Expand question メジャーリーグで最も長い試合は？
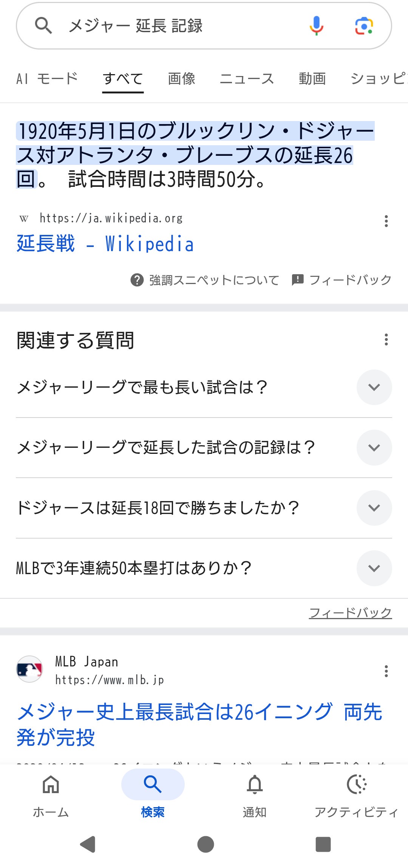Viewport: 408px width, 868px height. point(374,387)
